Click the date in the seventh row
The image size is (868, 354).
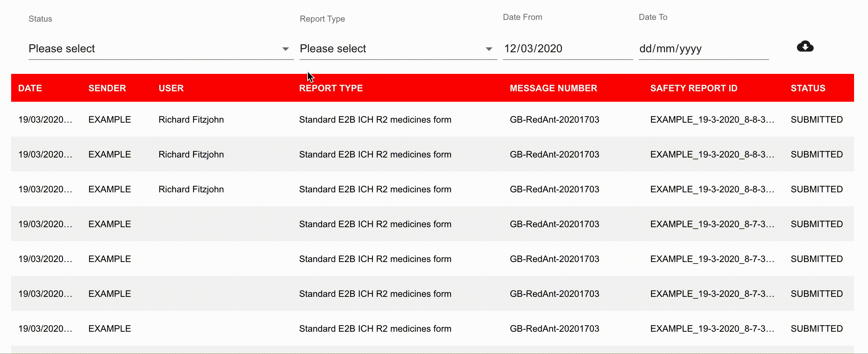[x=45, y=329]
